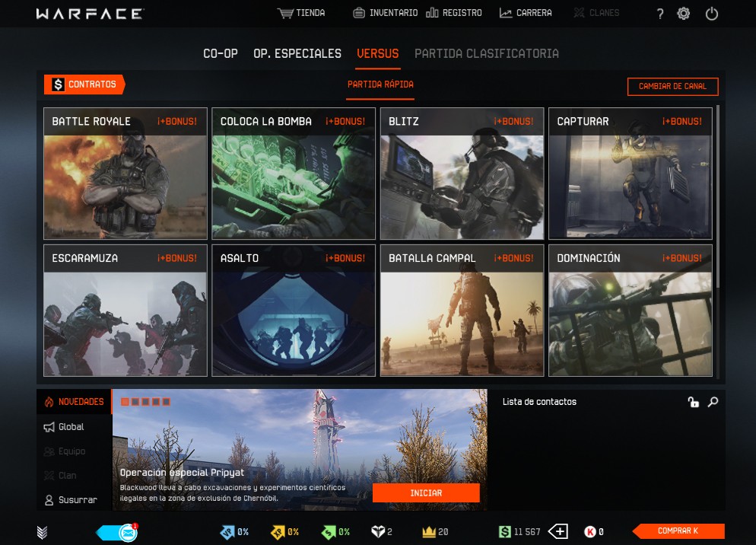Select the fifth news slide indicator
This screenshot has height=545, width=756.
pyautogui.click(x=167, y=402)
